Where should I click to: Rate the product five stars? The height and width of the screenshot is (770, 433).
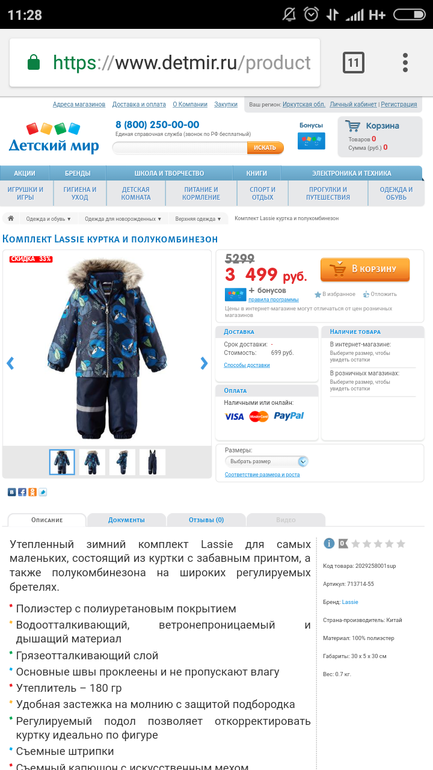point(401,544)
